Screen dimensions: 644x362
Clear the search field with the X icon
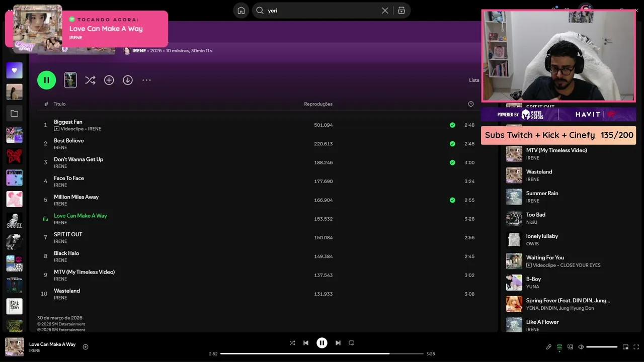(x=385, y=11)
